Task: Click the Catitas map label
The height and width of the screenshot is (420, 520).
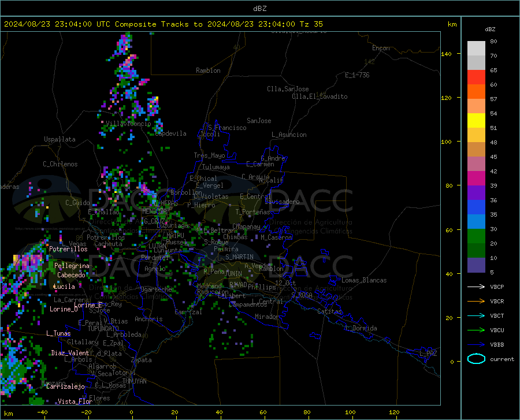Action: [x=329, y=311]
